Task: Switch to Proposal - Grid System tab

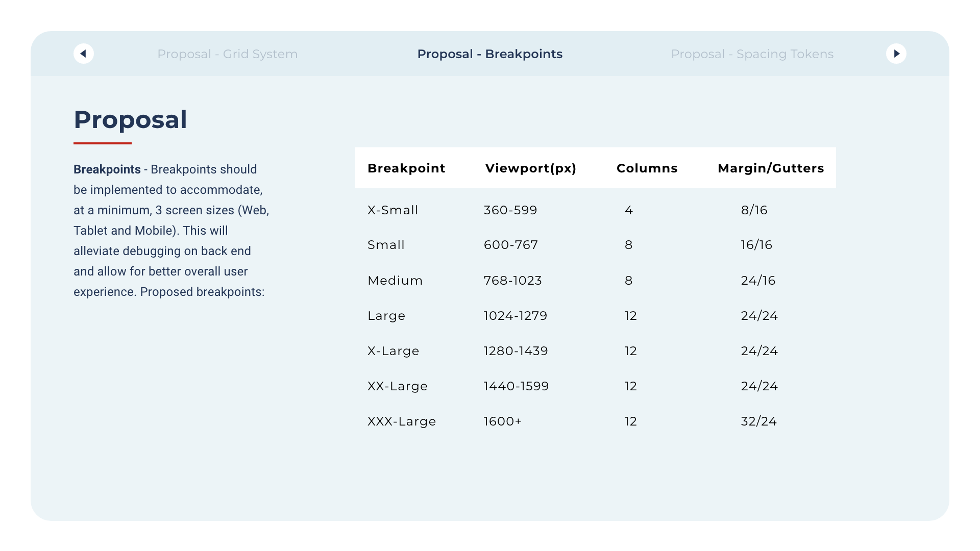Action: click(x=228, y=54)
